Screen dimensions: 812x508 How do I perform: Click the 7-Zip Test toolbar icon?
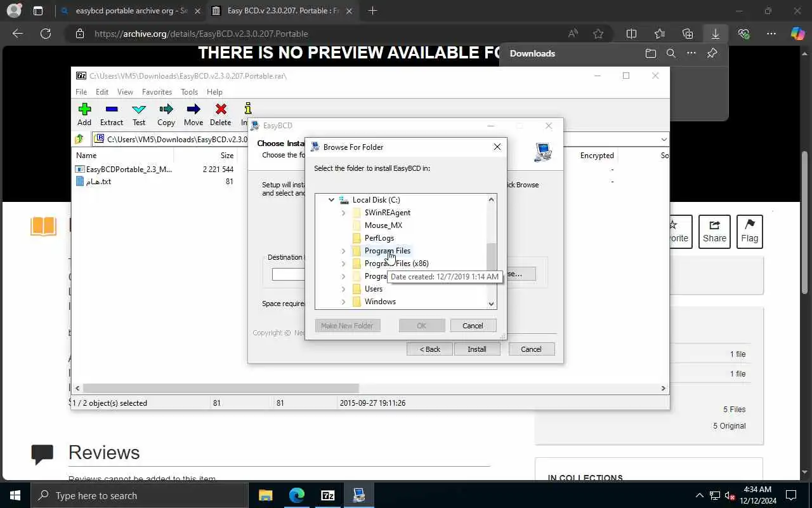pos(139,114)
